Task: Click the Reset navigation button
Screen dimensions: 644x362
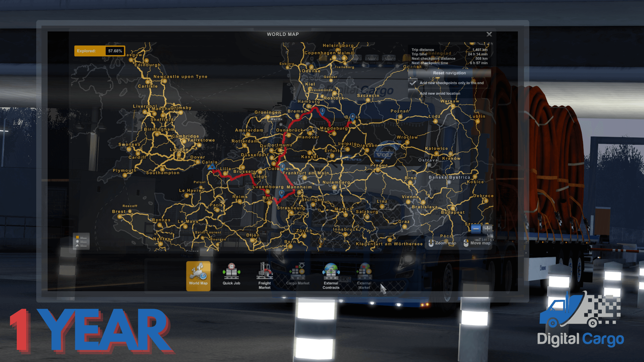Action: [x=449, y=73]
